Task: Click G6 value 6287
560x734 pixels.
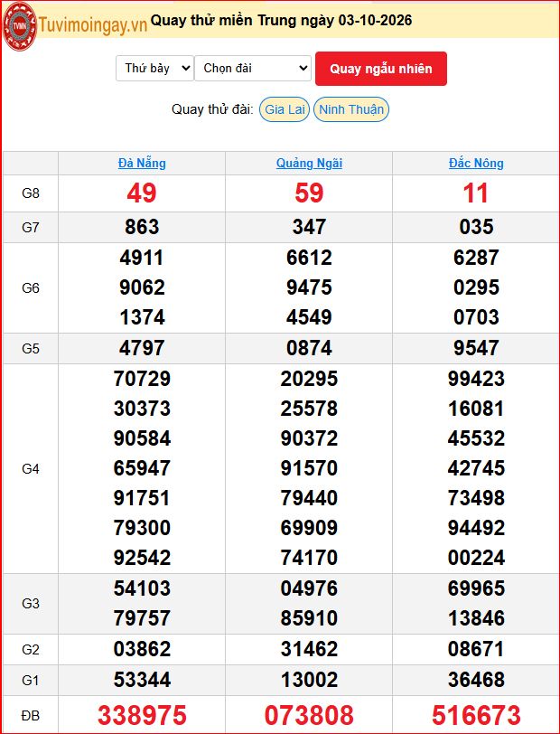Action: click(x=476, y=258)
